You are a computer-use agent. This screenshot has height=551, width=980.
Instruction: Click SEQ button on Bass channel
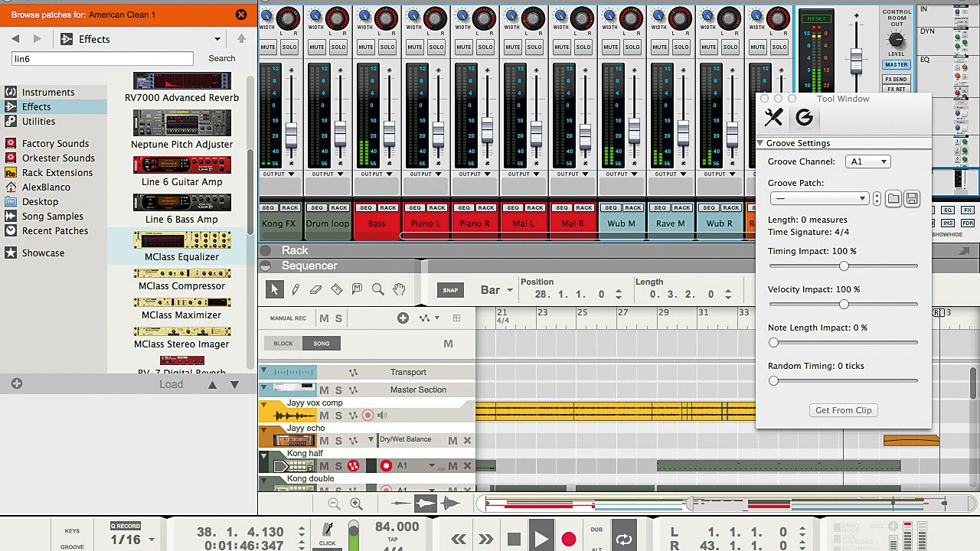(366, 208)
